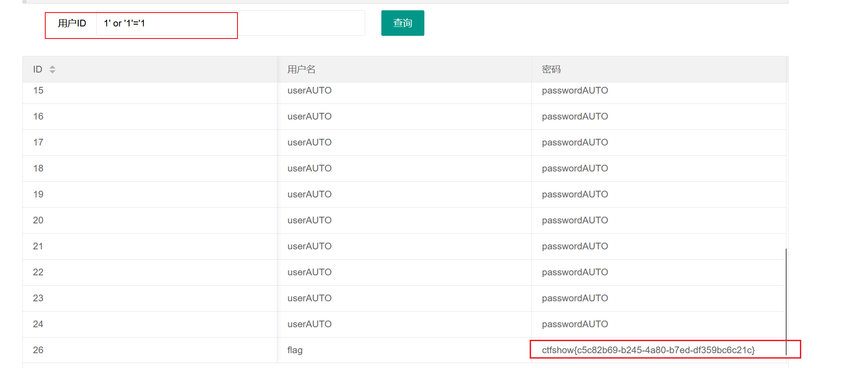This screenshot has width=868, height=368.
Task: Click the userAUTO cell in row 17
Action: point(404,142)
